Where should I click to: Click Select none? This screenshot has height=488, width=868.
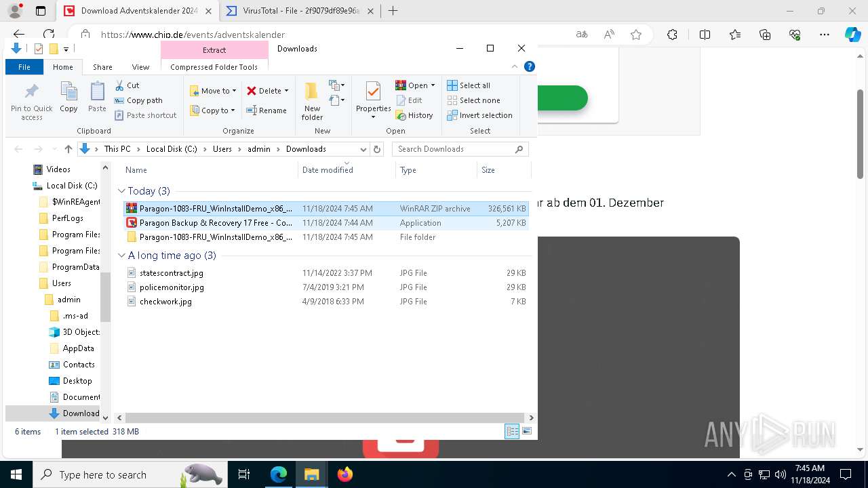click(x=473, y=100)
